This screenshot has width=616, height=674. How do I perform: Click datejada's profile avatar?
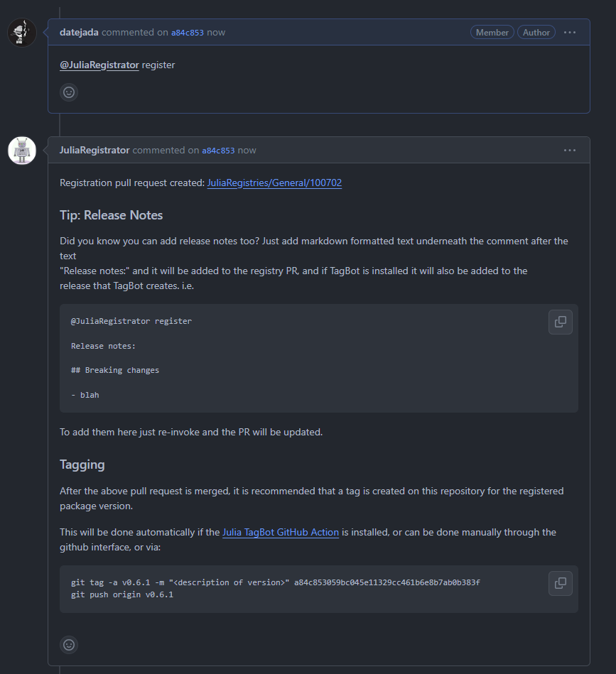pos(21,32)
